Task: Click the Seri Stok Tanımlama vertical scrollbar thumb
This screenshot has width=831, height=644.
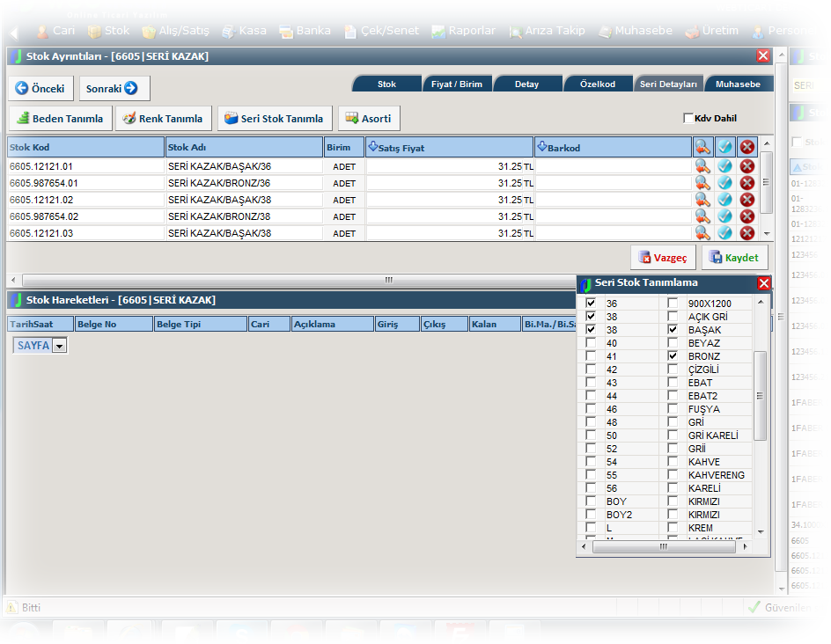Action: click(760, 396)
